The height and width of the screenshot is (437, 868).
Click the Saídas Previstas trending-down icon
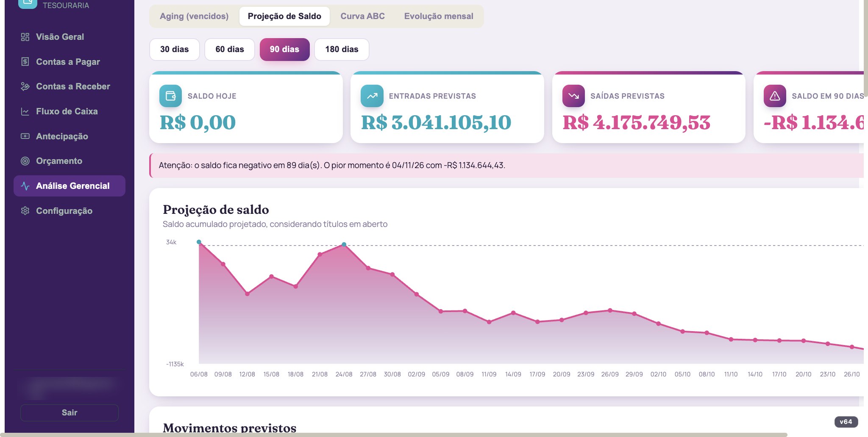573,96
